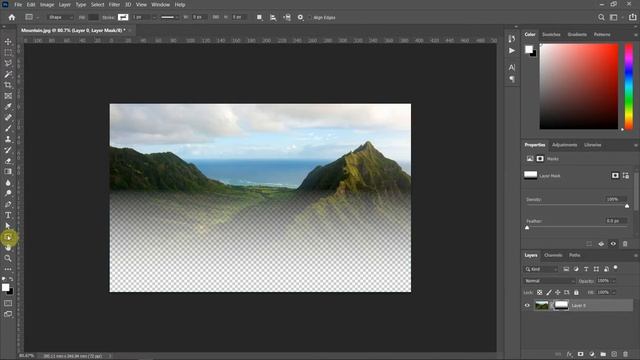Toggle Quick Mask mode in toolbar
Screen dimensions: 640x360
[8, 303]
